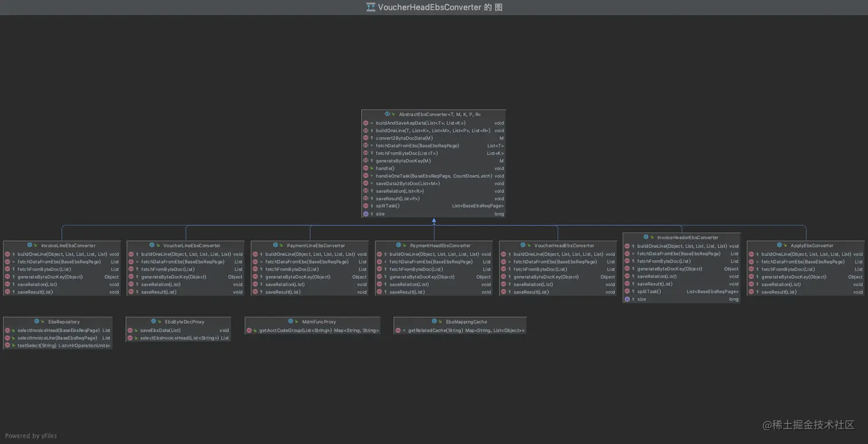The width and height of the screenshot is (868, 444).
Task: Click buildOneLine method in InvoiceLineEbsConverter
Action: pos(62,254)
